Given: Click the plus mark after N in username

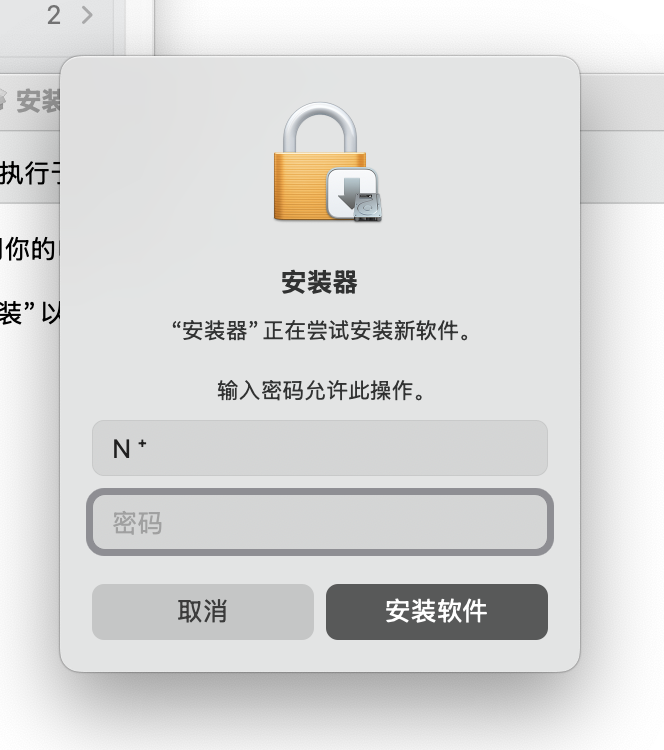Looking at the screenshot, I should coord(142,443).
